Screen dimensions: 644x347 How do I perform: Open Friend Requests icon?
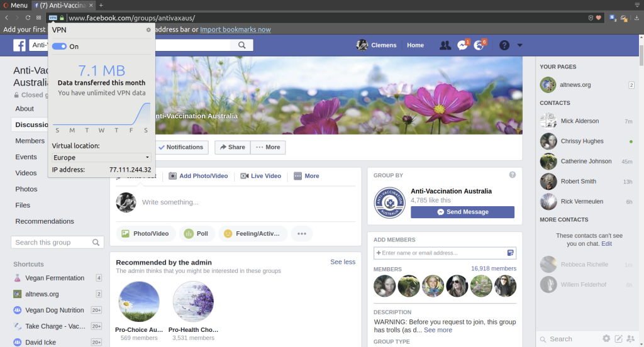click(x=445, y=45)
